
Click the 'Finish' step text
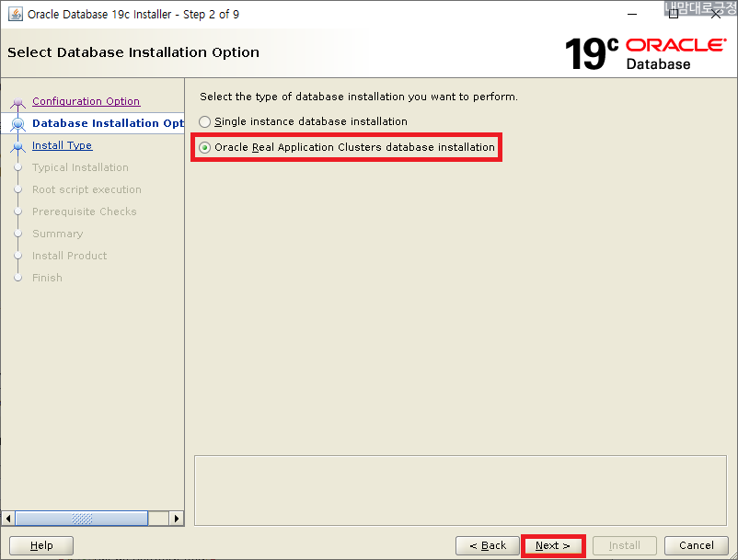(47, 278)
